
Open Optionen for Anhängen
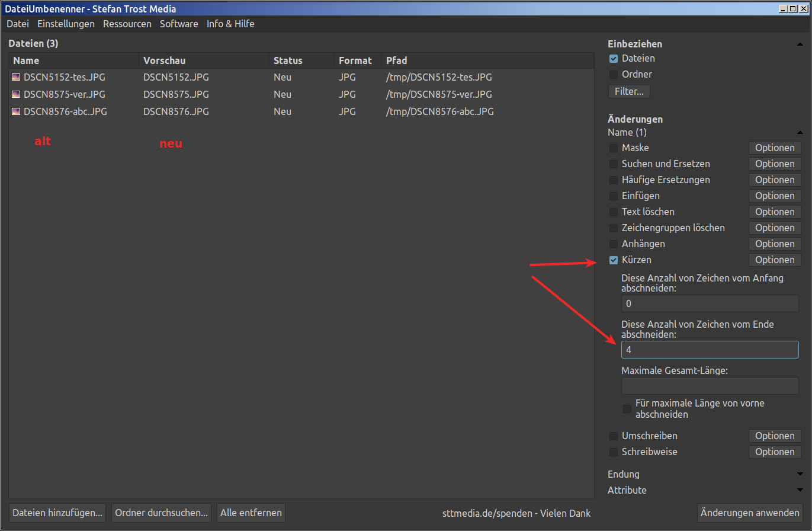(x=775, y=244)
